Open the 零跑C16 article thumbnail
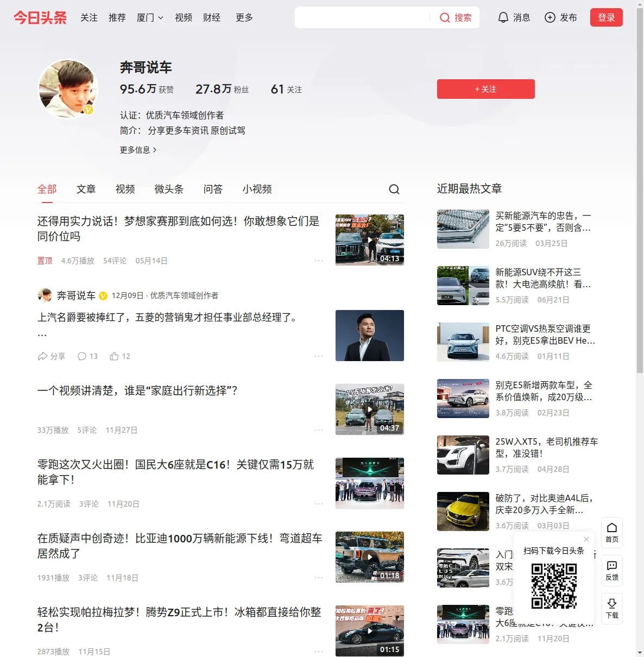 [370, 483]
